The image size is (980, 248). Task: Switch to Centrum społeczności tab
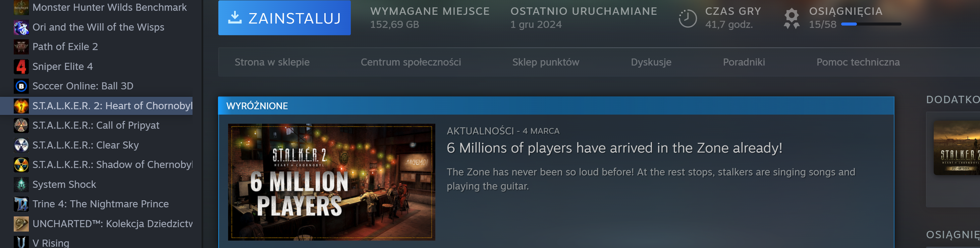[x=411, y=62]
